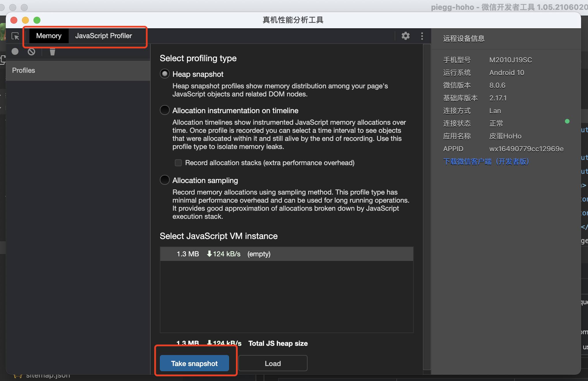Image resolution: width=588 pixels, height=381 pixels.
Task: Select Allocation instrumentation on timeline option
Action: [164, 110]
